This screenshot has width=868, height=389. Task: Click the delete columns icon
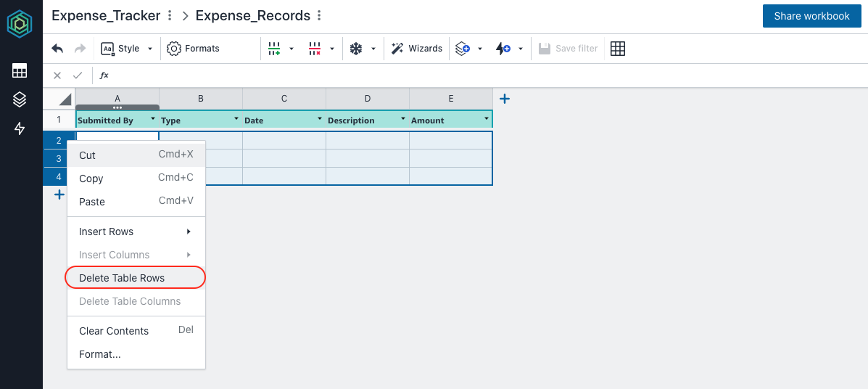tap(315, 48)
